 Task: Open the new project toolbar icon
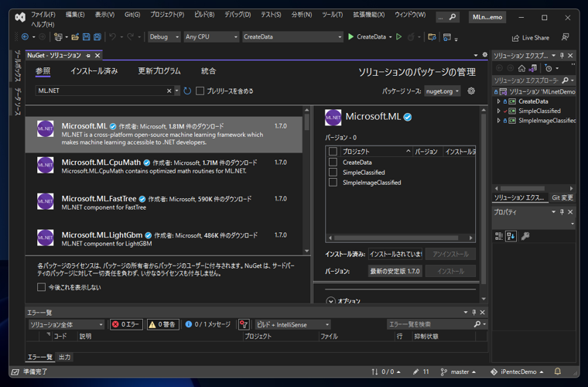(x=58, y=36)
